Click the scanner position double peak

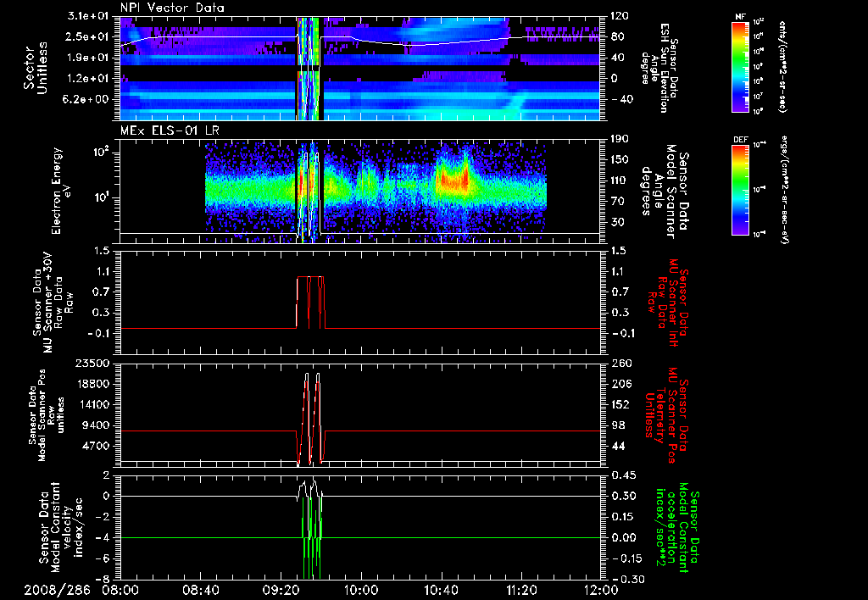tap(312, 418)
